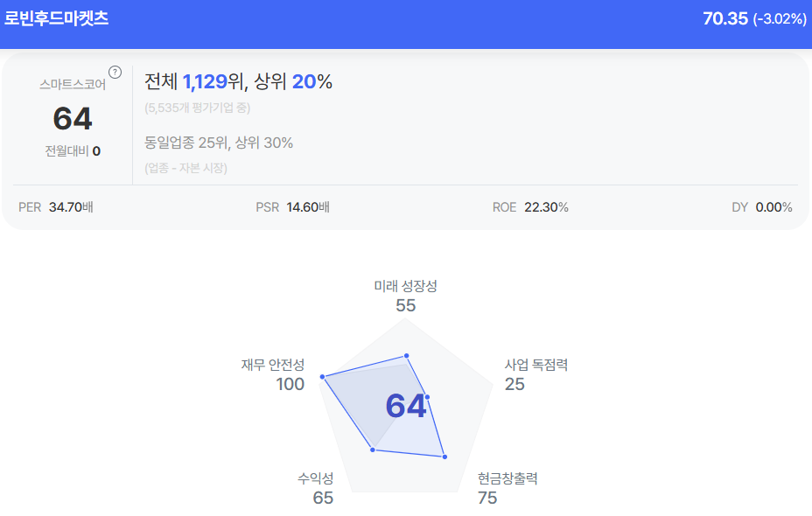This screenshot has height=516, width=812.
Task: Click the large SmartScore value 64
Action: click(73, 118)
